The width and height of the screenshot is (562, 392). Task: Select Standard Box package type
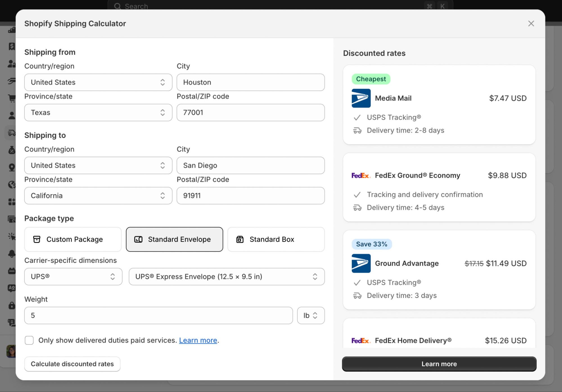click(x=276, y=239)
